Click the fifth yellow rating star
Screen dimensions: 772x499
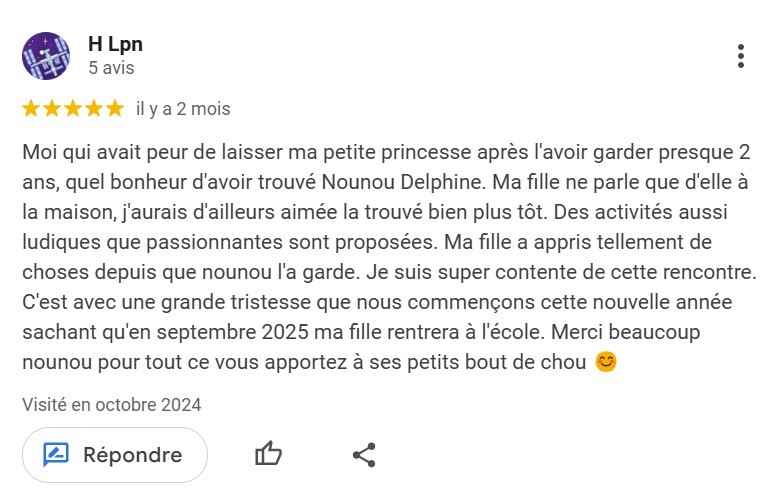(x=115, y=108)
